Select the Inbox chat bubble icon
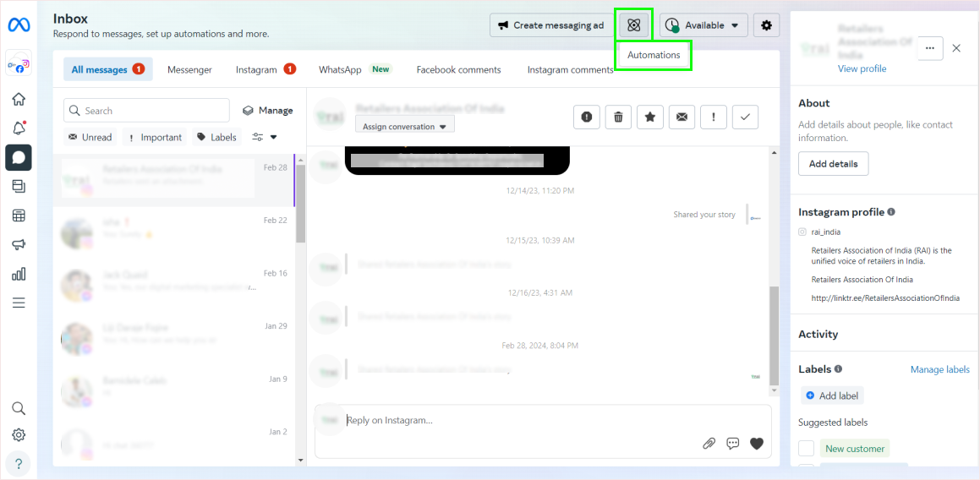Screen dimensions: 980x480 [19, 157]
